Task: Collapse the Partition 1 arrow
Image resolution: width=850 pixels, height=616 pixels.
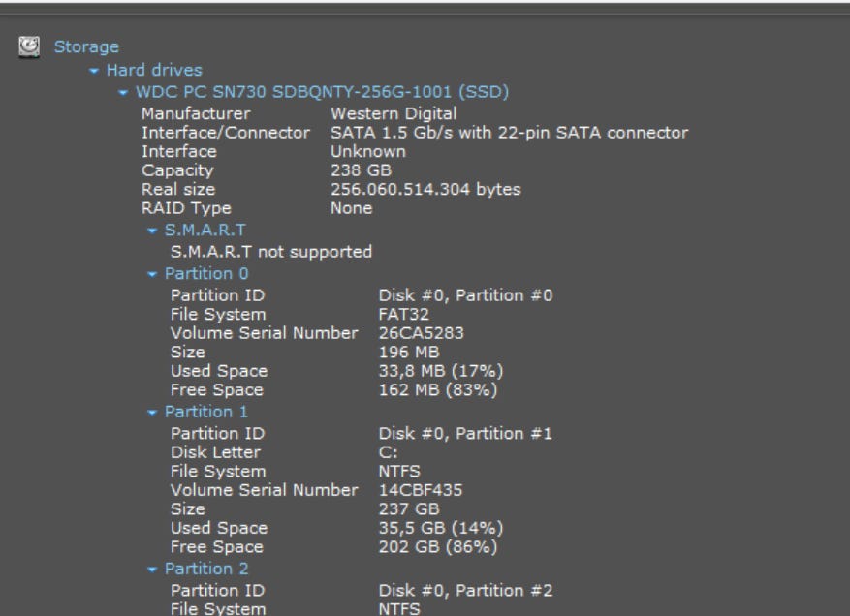Action: click(x=152, y=412)
